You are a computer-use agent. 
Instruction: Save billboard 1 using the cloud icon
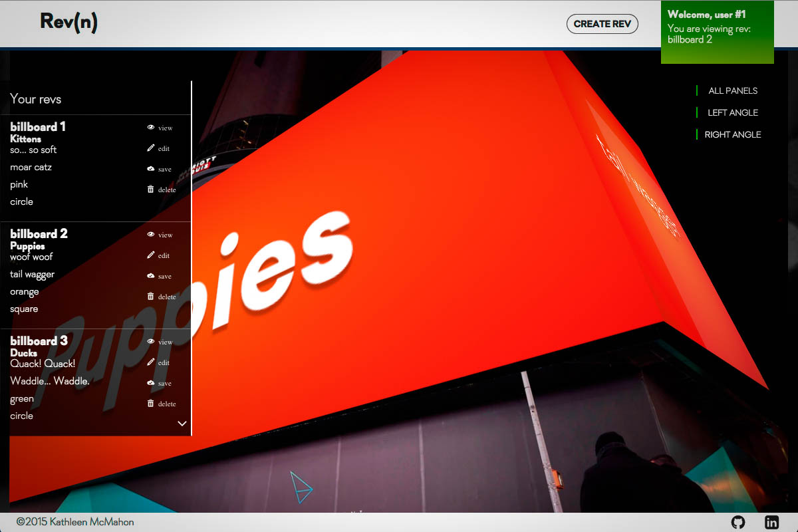coord(151,169)
